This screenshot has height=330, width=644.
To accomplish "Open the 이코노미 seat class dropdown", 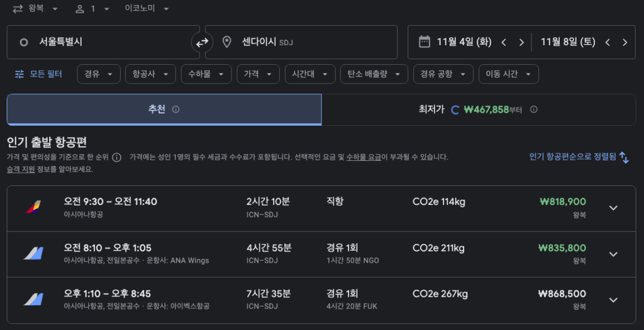I will (x=147, y=9).
